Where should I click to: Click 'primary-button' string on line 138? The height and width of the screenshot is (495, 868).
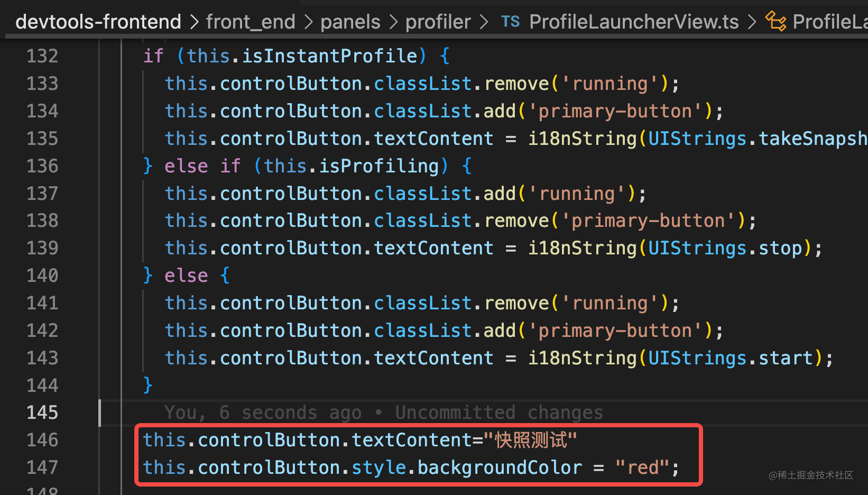pyautogui.click(x=648, y=221)
